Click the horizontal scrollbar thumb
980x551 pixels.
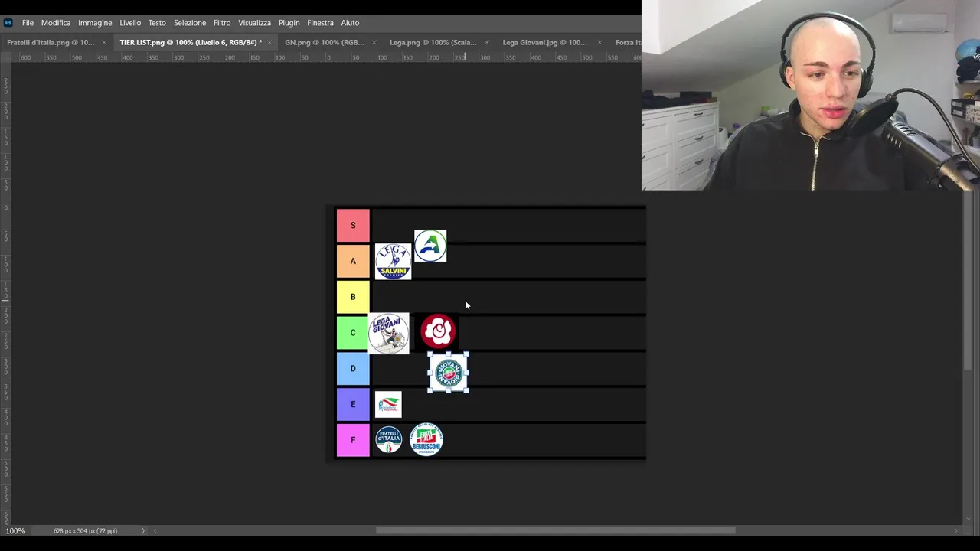555,530
